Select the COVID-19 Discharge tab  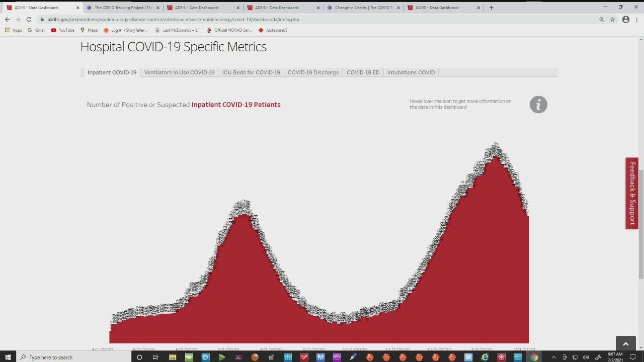tap(313, 72)
